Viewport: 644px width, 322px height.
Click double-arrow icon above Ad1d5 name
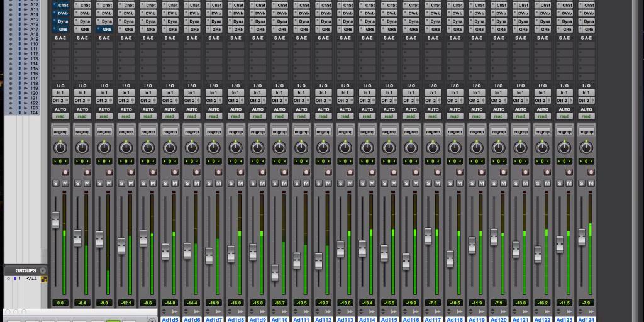175,312
